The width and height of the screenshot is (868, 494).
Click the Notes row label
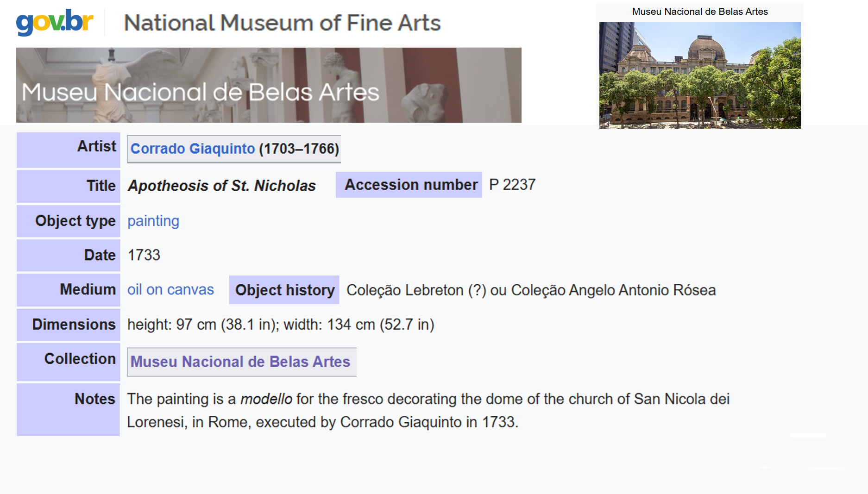(x=94, y=399)
